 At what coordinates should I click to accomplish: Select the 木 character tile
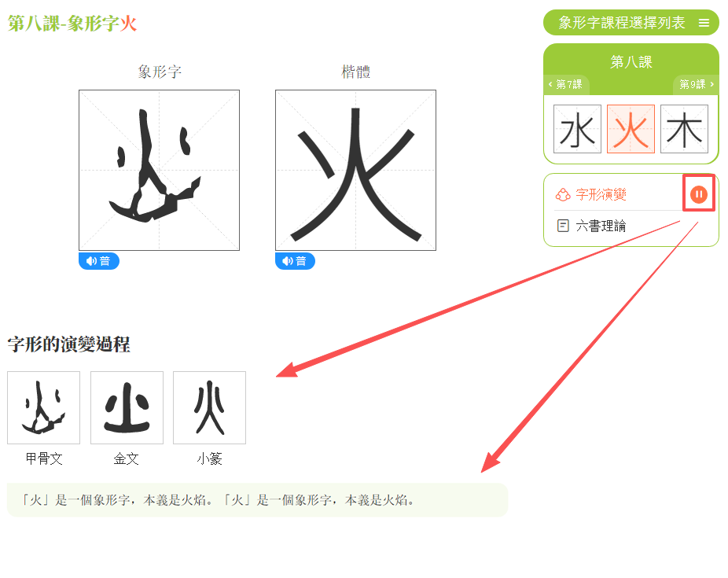684,129
